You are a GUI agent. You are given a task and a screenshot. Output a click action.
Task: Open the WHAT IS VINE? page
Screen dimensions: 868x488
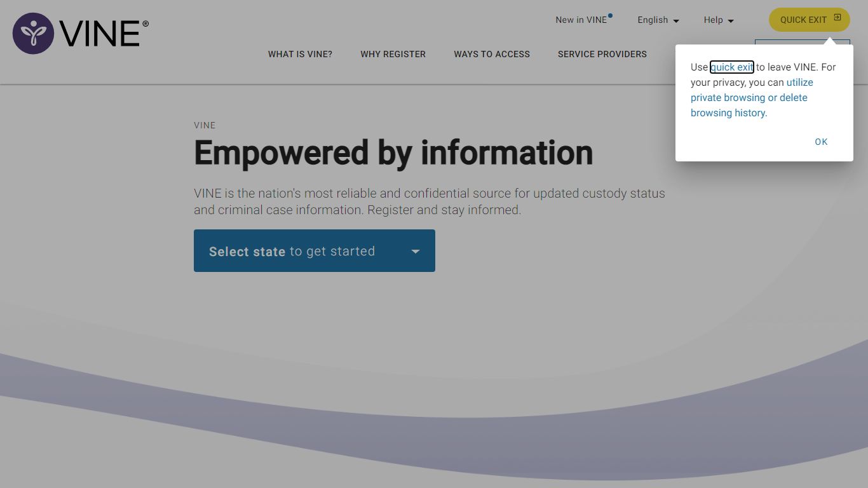(x=300, y=54)
